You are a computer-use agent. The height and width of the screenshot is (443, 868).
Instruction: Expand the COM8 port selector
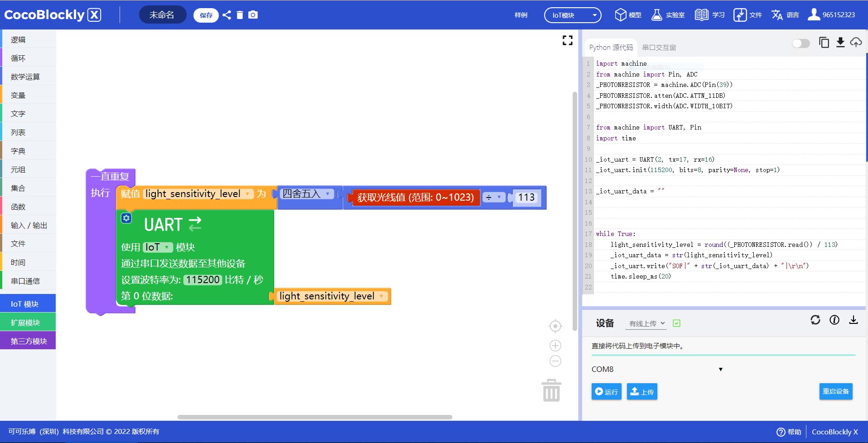pyautogui.click(x=720, y=369)
